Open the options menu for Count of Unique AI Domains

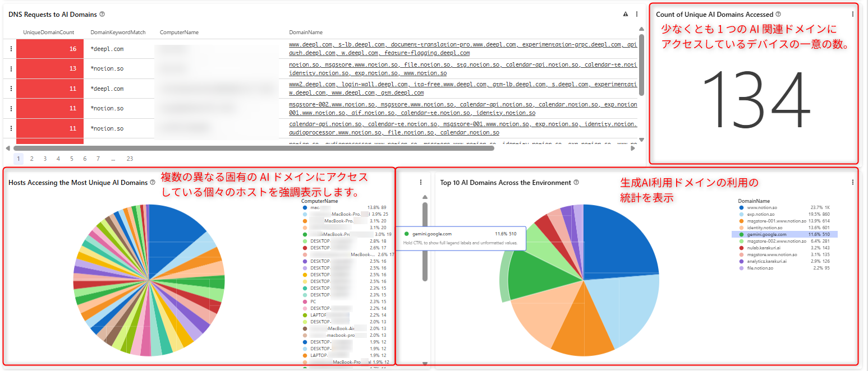pos(854,14)
